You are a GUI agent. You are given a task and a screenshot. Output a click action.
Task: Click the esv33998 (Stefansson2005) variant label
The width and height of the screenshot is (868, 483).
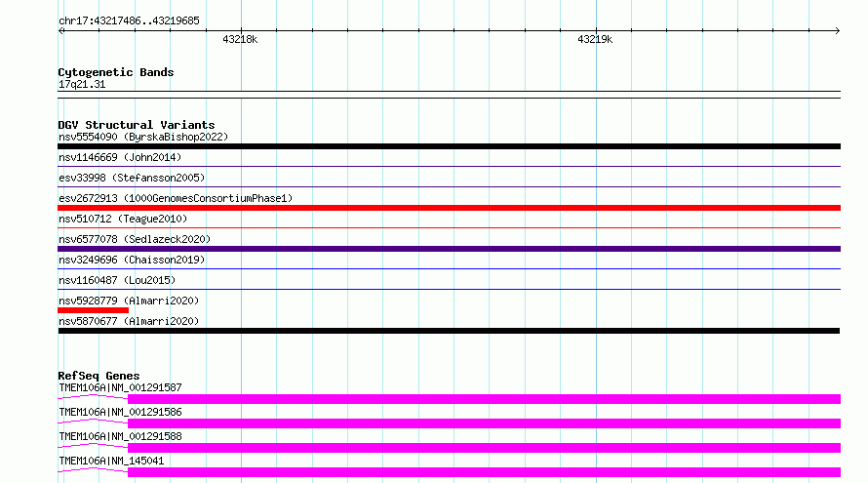(132, 178)
